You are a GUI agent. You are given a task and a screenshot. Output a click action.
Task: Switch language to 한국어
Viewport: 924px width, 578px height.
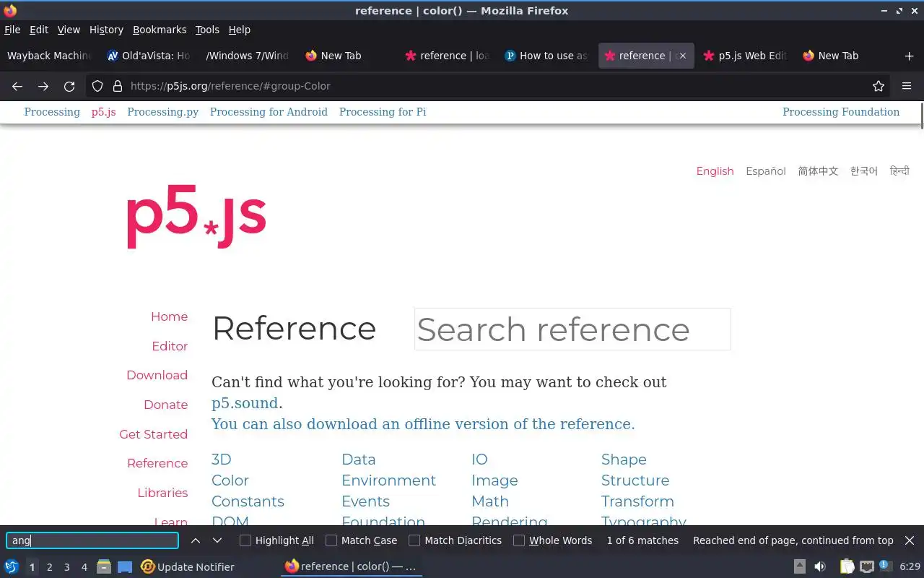tap(864, 171)
